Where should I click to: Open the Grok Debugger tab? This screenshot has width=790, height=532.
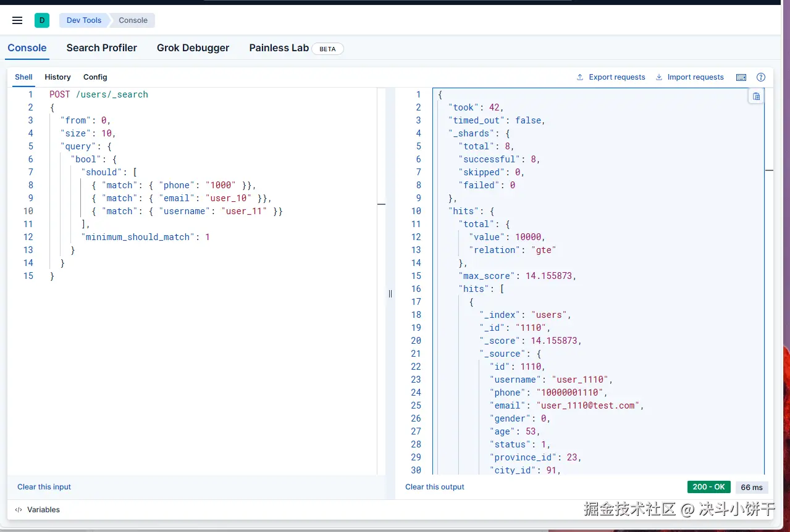pyautogui.click(x=193, y=48)
